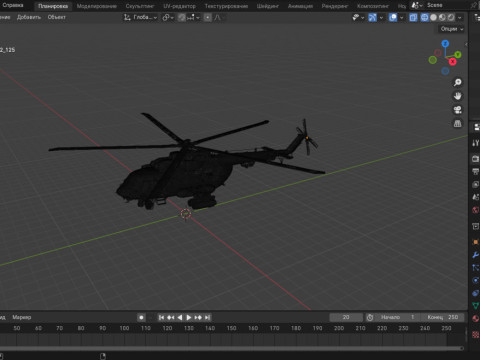Switch to the Планировка workspace tab

53,6
